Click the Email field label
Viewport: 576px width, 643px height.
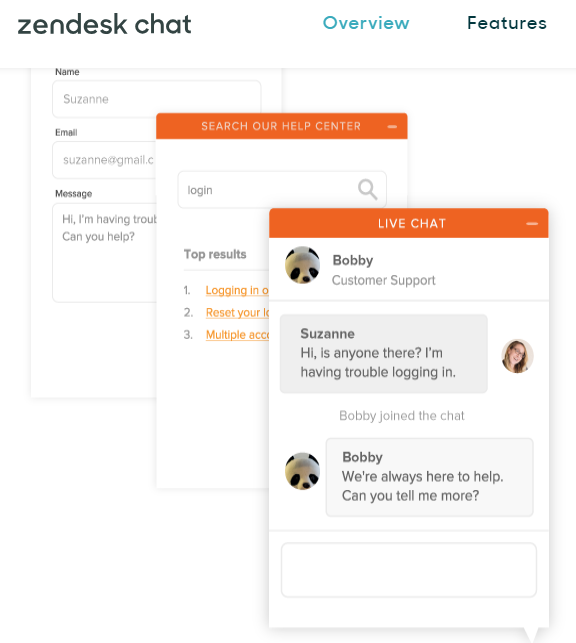pyautogui.click(x=66, y=132)
